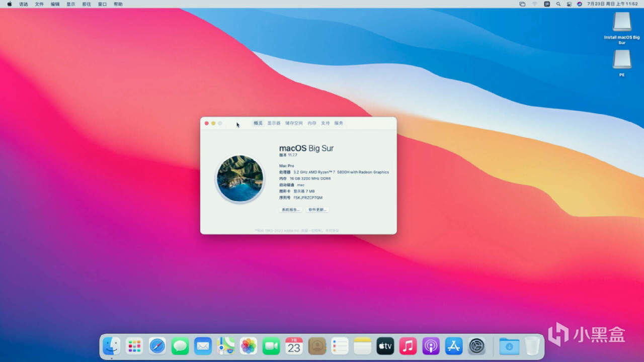This screenshot has width=644, height=362.
Task: Open Safari from the Dock
Action: 157,346
